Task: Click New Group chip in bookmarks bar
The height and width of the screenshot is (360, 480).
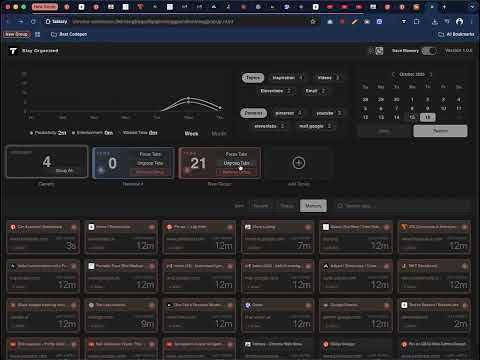Action: point(16,34)
